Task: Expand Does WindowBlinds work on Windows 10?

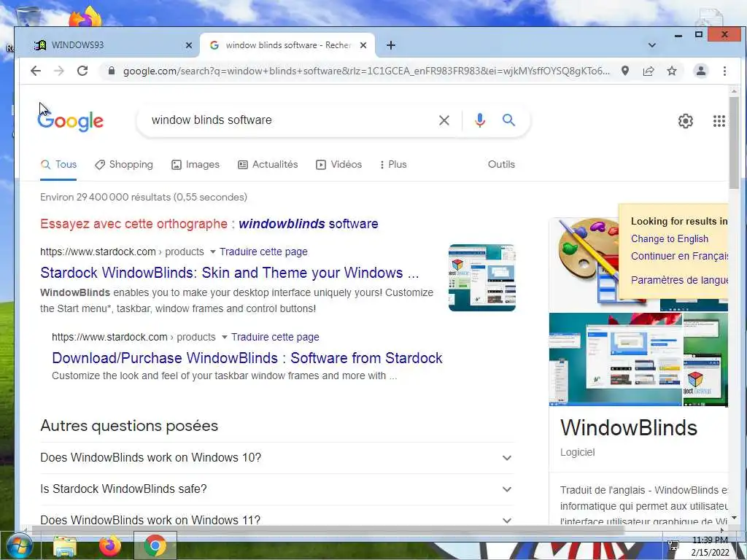Action: [276, 458]
